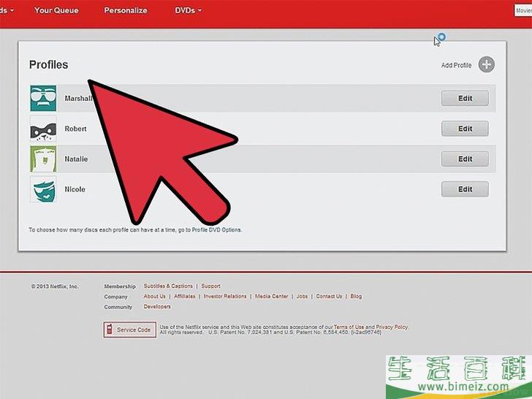This screenshot has height=399, width=532.
Task: Select Marshall's sunglasses avatar
Action: point(43,98)
